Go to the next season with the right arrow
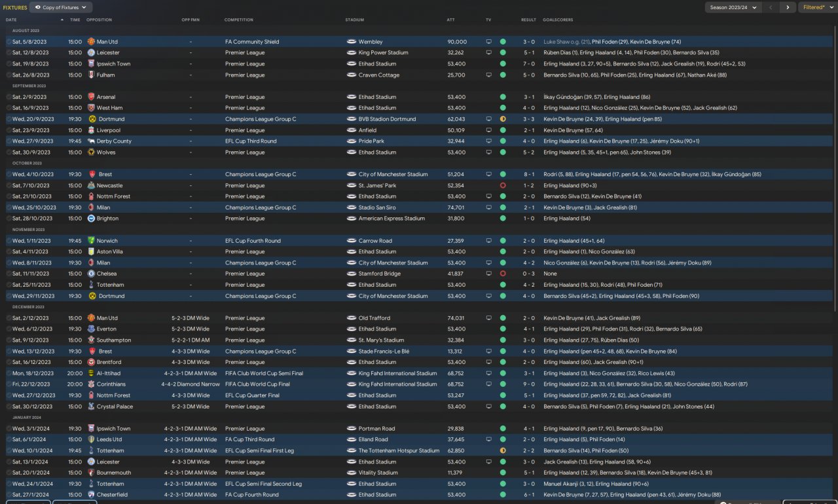Image resolution: width=838 pixels, height=504 pixels. click(x=788, y=7)
